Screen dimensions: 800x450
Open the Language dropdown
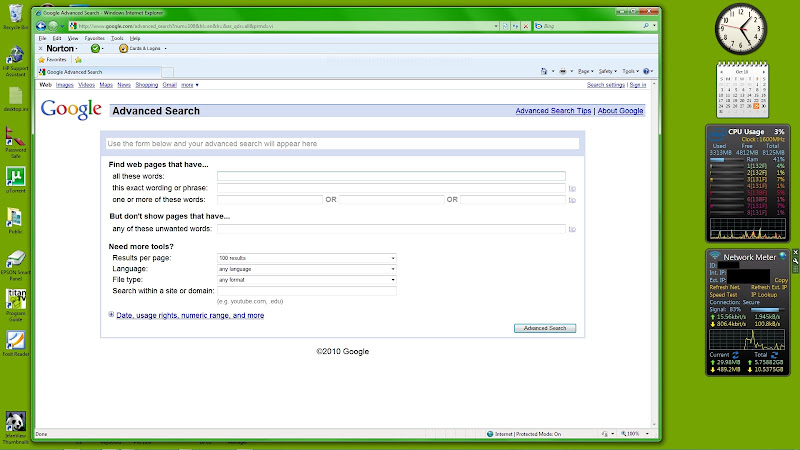307,269
